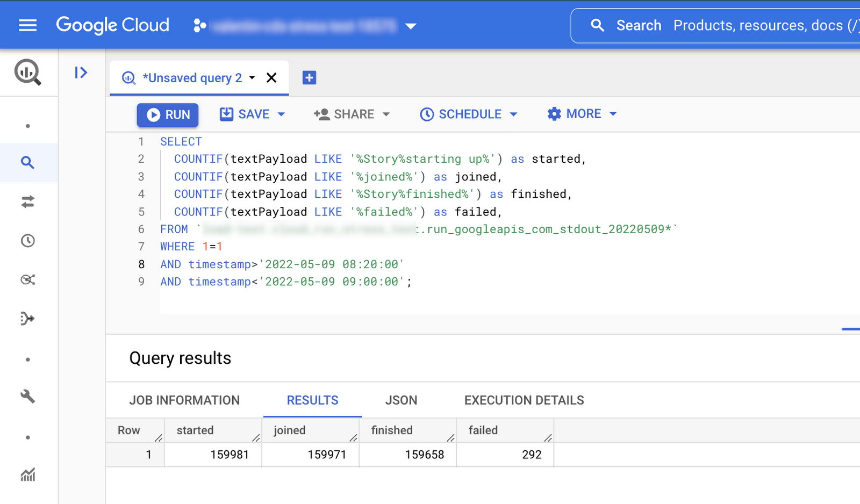Screen dimensions: 860x504
Task: Click the '%Story%starting up%' string on line 2
Action: (x=423, y=159)
